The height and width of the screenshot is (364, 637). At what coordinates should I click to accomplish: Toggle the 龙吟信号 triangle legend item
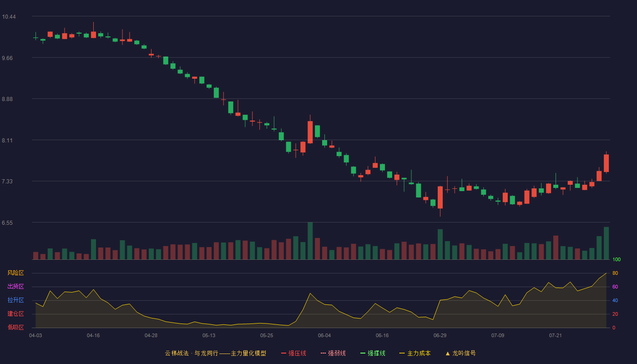[x=460, y=353]
